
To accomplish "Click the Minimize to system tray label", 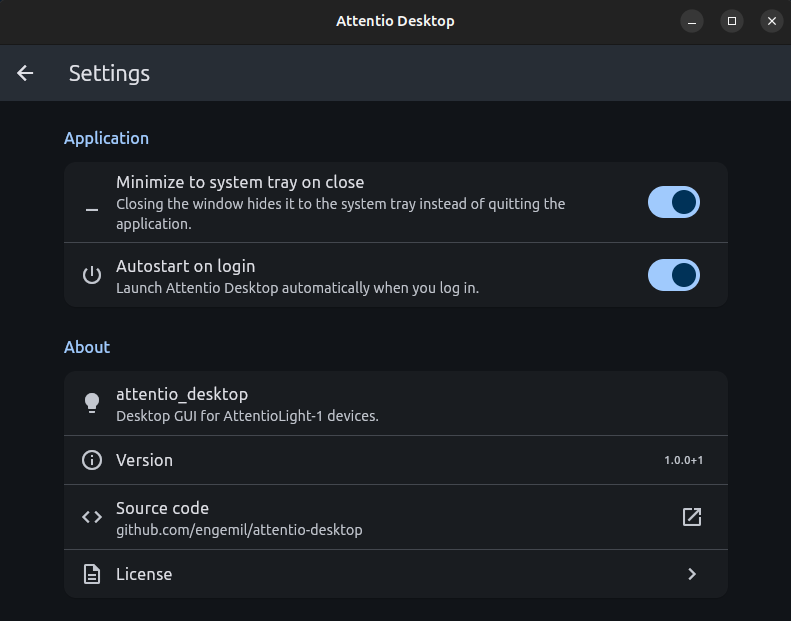I will coord(240,182).
